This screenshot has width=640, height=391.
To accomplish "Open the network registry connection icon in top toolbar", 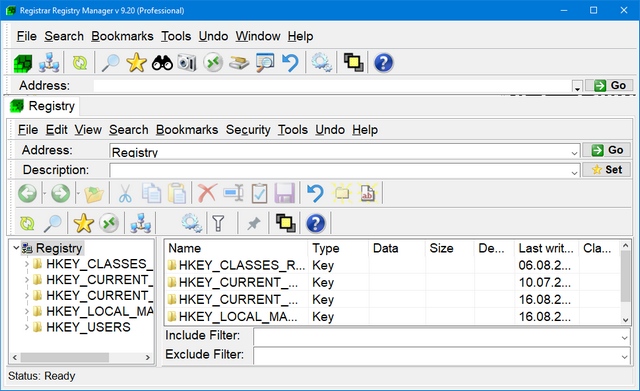I will click(x=49, y=63).
